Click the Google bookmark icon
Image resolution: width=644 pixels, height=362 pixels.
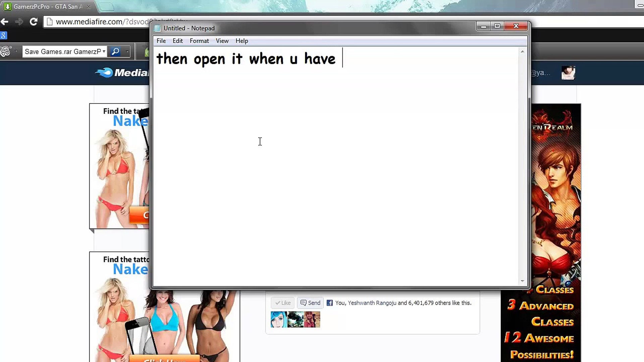pos(3,36)
